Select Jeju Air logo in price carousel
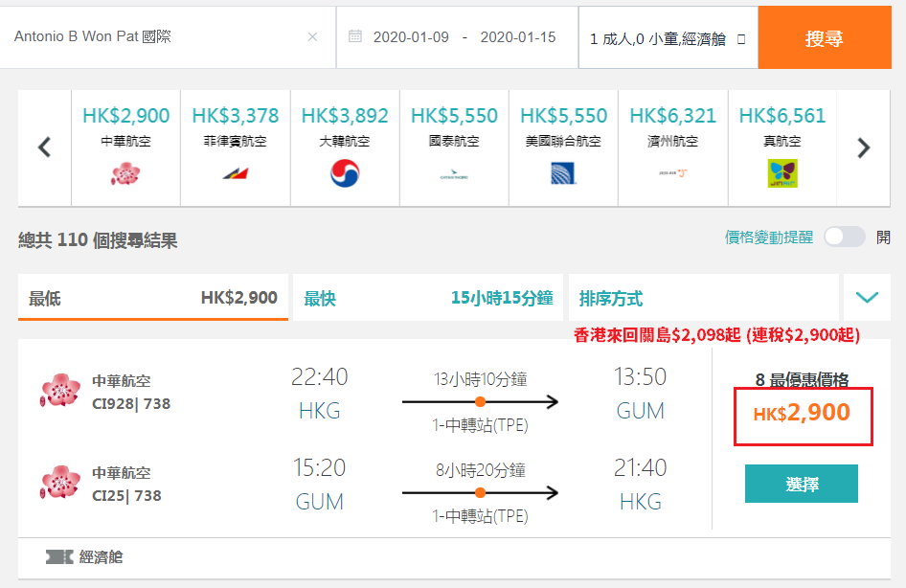The width and height of the screenshot is (906, 588). 672,172
